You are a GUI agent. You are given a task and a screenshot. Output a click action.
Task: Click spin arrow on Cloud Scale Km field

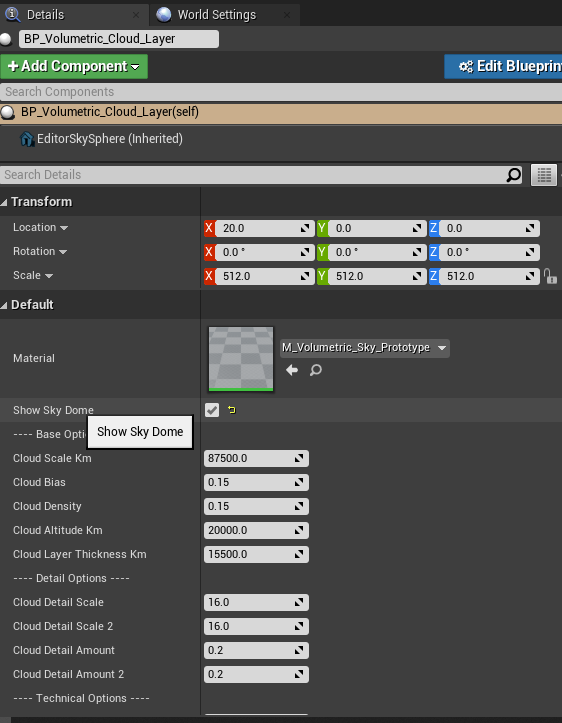pyautogui.click(x=299, y=458)
